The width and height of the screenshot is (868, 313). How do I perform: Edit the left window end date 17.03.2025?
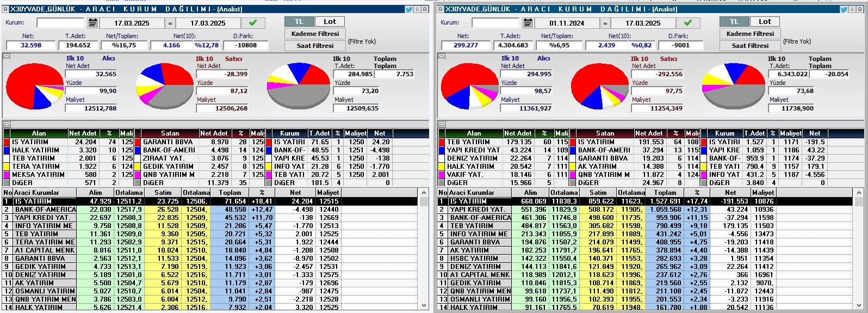click(x=208, y=23)
